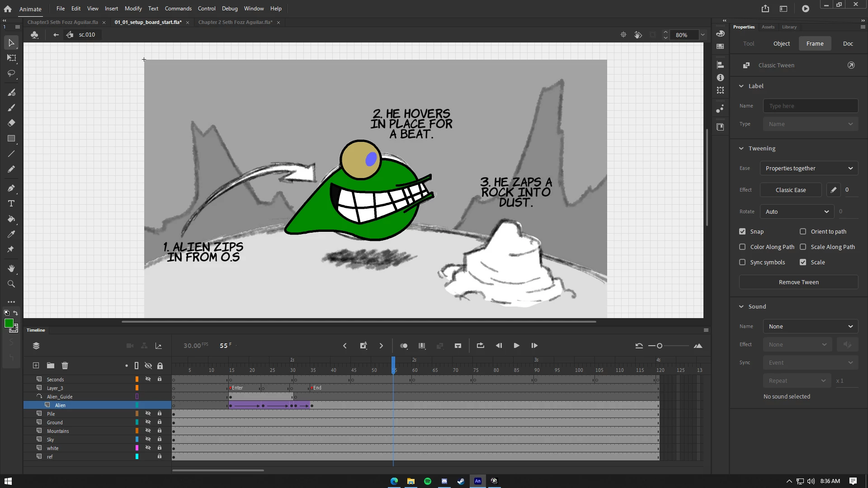The width and height of the screenshot is (868, 488).
Task: Click the Remove Tween button
Action: pyautogui.click(x=798, y=282)
